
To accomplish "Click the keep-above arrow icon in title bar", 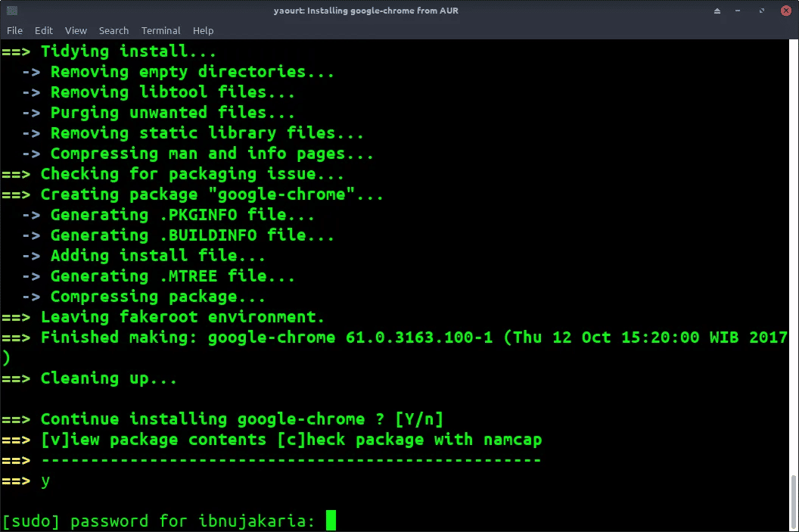I will point(717,11).
